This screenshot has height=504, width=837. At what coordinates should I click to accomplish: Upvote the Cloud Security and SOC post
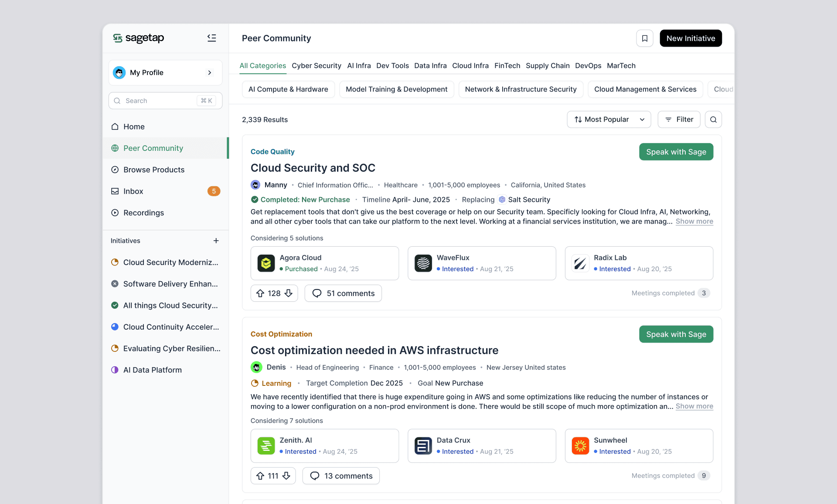pyautogui.click(x=260, y=293)
